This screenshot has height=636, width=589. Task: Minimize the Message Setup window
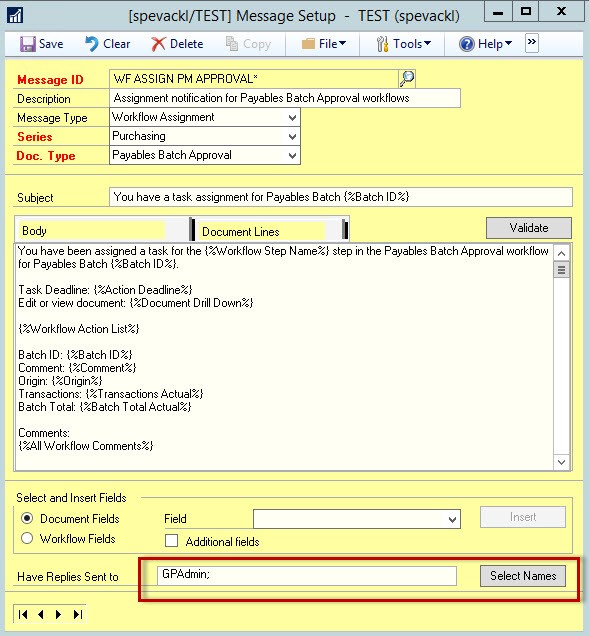click(498, 12)
